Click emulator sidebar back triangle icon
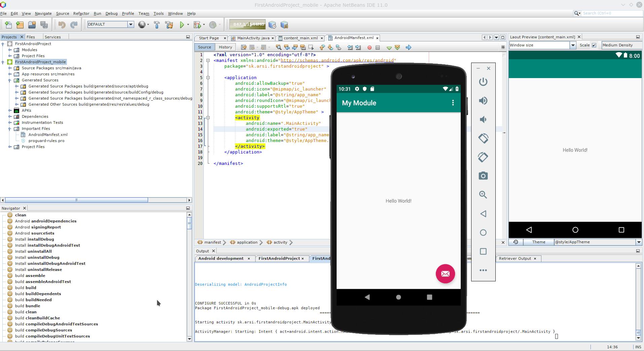Screen dimensions: 644x351 click(483, 214)
